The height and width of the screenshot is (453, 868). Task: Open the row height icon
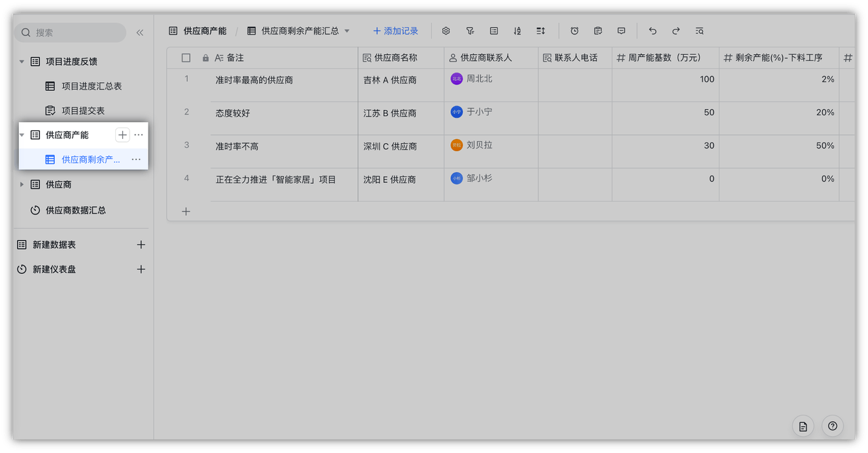pyautogui.click(x=540, y=31)
